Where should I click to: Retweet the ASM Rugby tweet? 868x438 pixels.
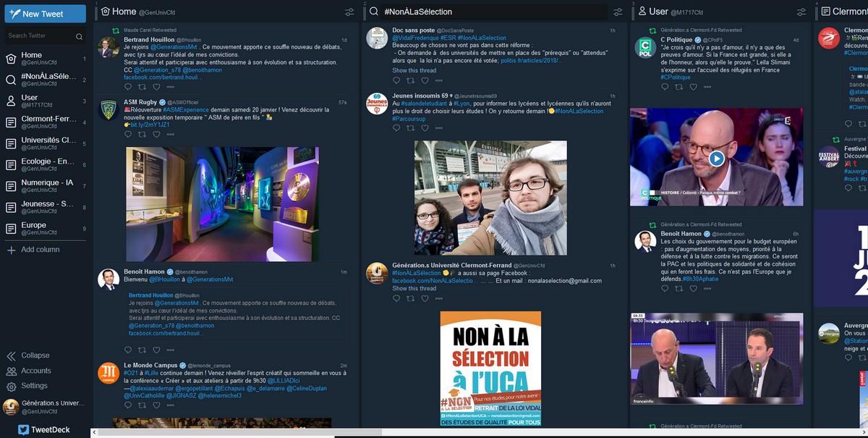[142, 134]
